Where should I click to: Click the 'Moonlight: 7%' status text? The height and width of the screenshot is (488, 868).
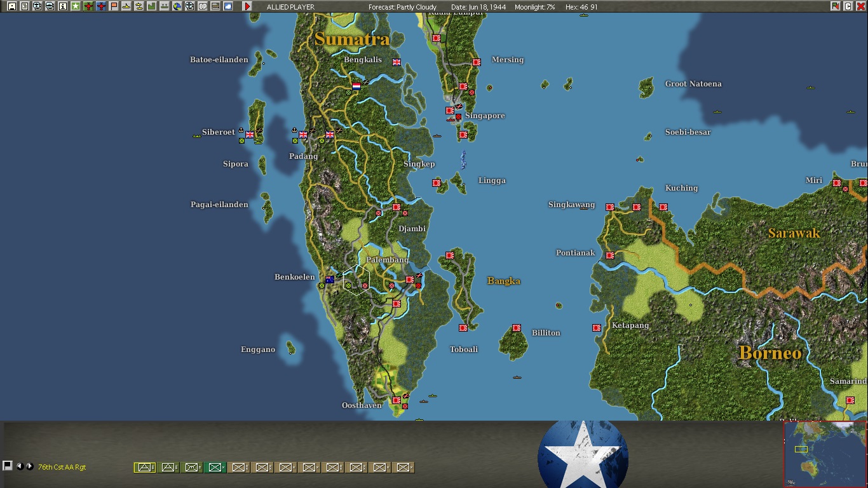[534, 7]
